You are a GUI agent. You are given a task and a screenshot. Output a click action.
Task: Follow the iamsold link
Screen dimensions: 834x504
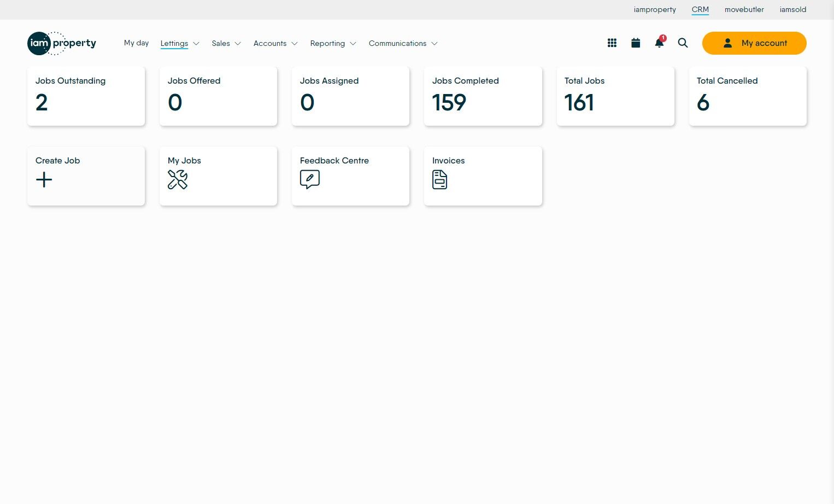coord(793,9)
